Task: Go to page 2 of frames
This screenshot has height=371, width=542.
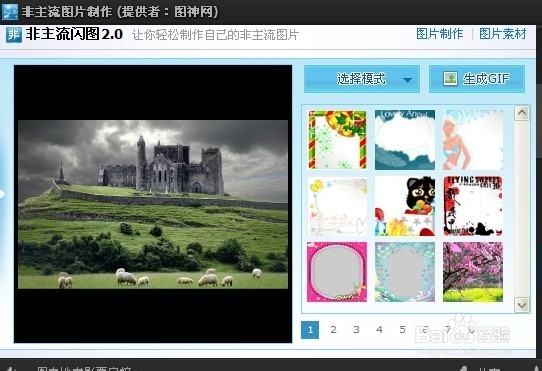Action: tap(333, 330)
